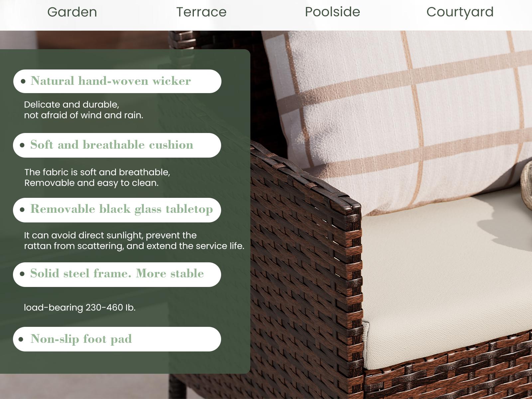Select the Courtyard label
This screenshot has width=532, height=399.
460,12
